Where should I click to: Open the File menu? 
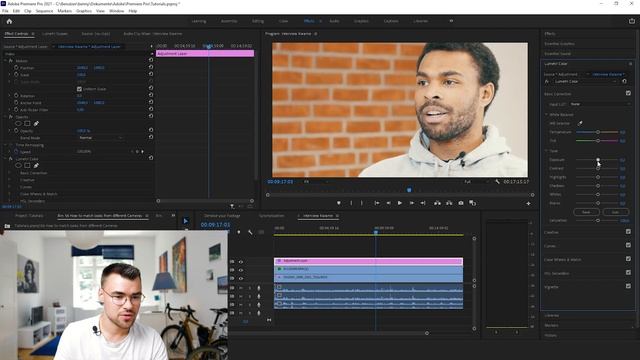click(5, 11)
